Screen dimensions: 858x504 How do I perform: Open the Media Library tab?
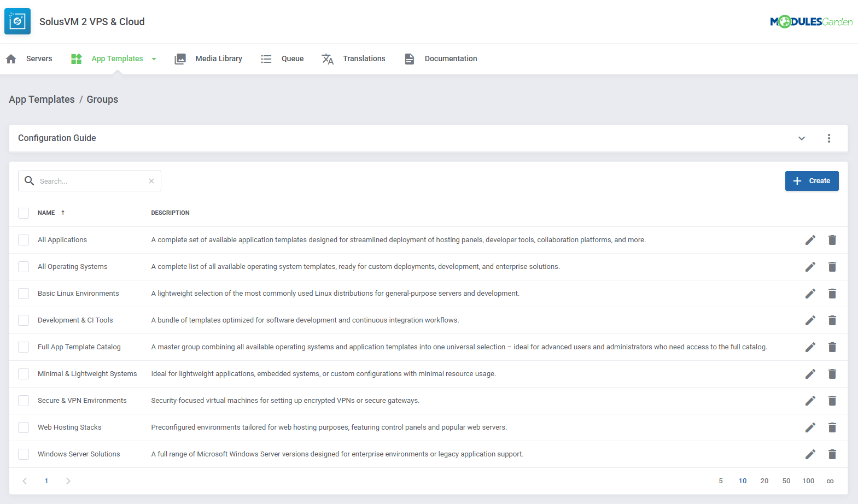[x=208, y=59]
